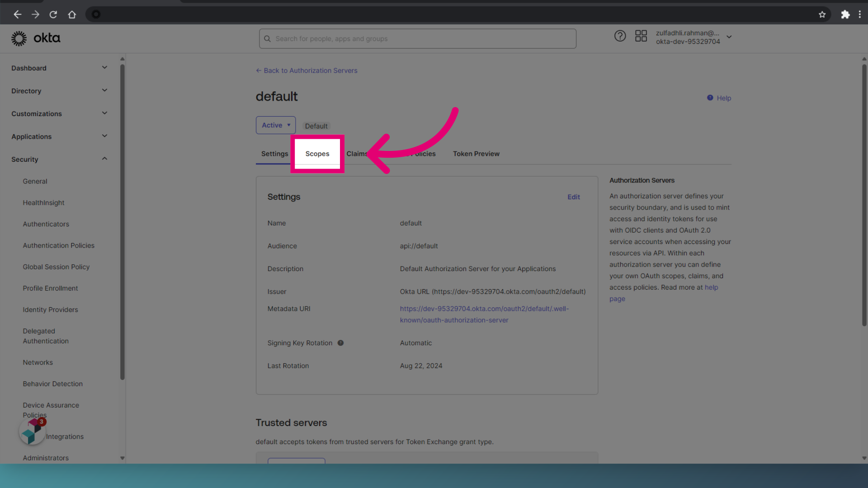This screenshot has height=488, width=868.
Task: Open Authenticators in the sidebar
Action: click(46, 224)
